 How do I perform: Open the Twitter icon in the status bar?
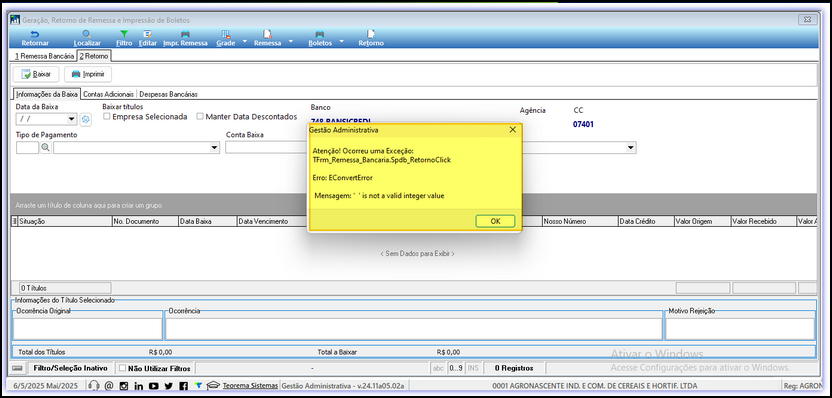point(168,386)
